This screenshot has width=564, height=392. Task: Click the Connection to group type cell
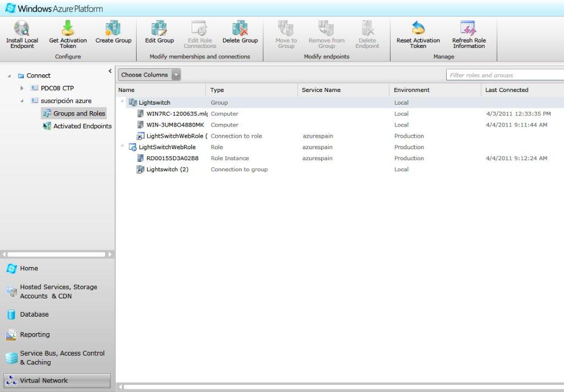239,170
